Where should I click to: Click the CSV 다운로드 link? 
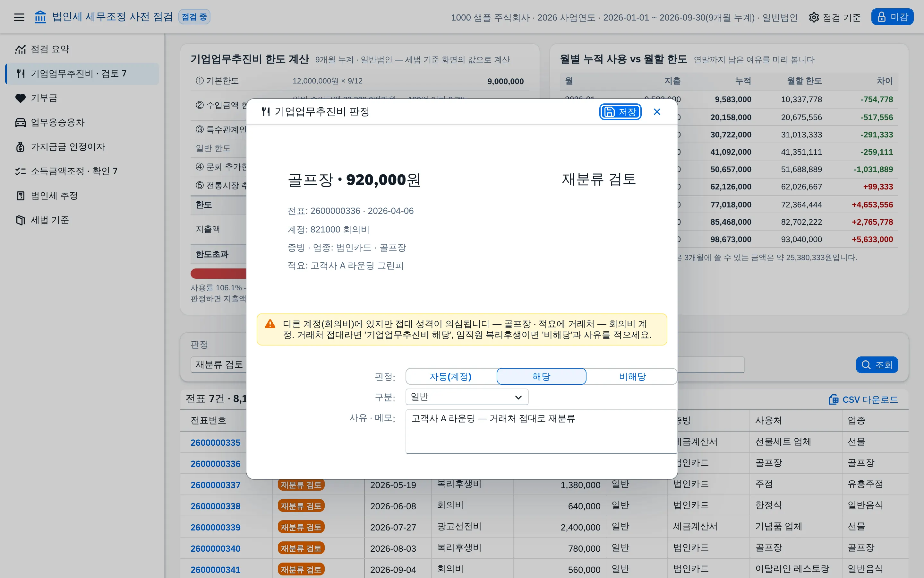pos(863,400)
